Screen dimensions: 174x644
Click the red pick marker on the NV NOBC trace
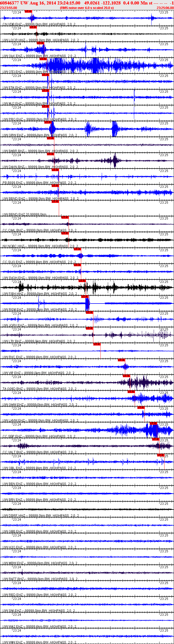pos(65,233)
